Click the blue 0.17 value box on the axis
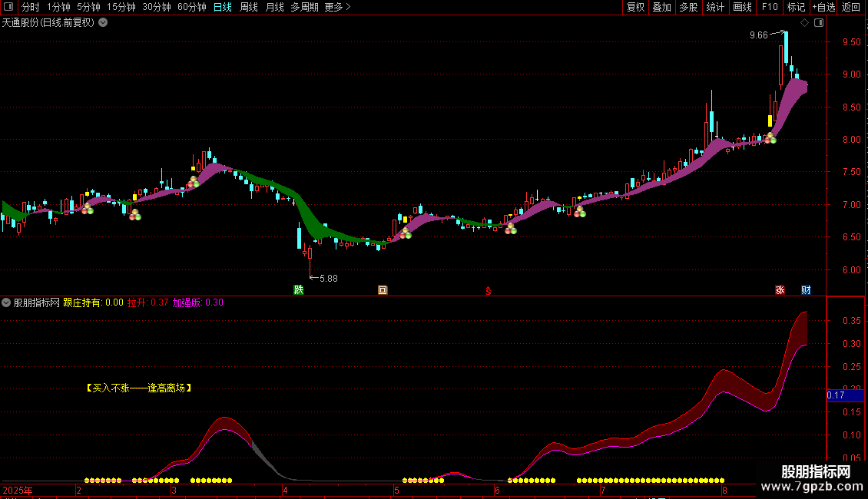This screenshot has width=868, height=499. coord(845,395)
